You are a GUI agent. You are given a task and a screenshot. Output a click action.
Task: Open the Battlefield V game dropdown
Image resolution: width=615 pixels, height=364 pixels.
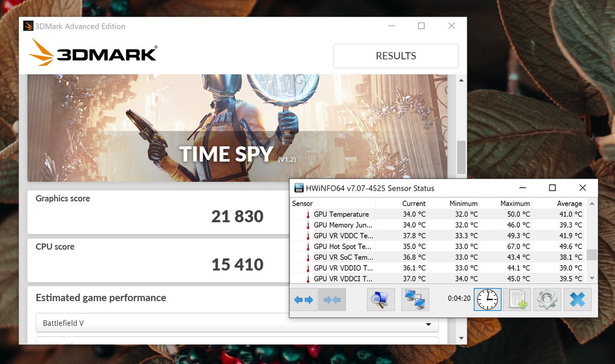[x=237, y=323]
